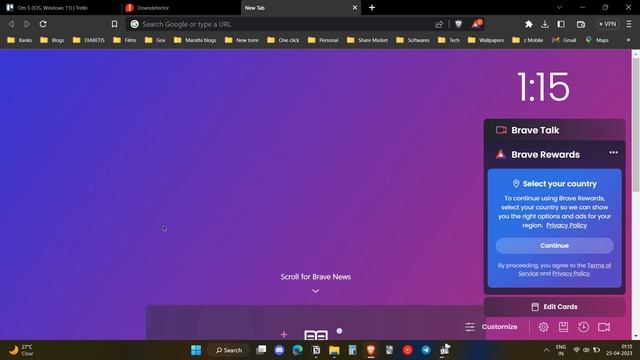Open the Brave VPN button
Screen dimensions: 640x360
pyautogui.click(x=607, y=24)
